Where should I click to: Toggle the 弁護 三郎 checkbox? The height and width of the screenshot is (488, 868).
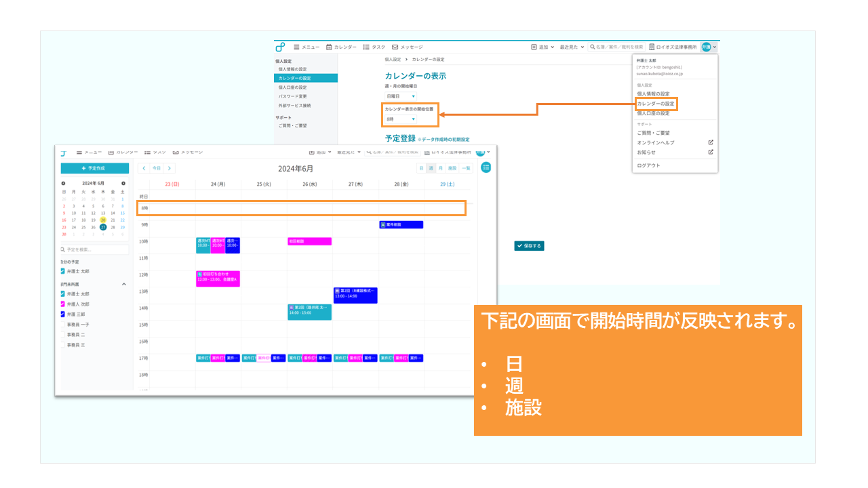pos(63,314)
